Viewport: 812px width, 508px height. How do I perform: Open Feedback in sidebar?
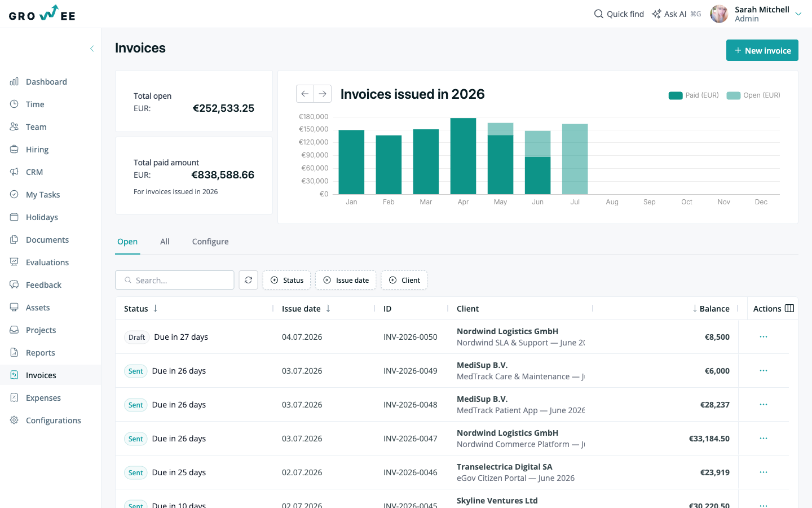coord(43,285)
